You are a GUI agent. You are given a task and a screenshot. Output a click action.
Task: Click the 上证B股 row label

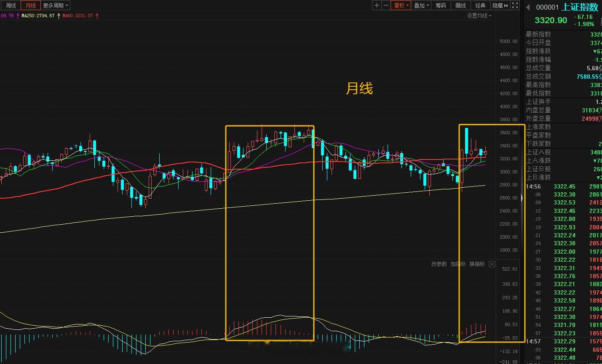coord(538,169)
